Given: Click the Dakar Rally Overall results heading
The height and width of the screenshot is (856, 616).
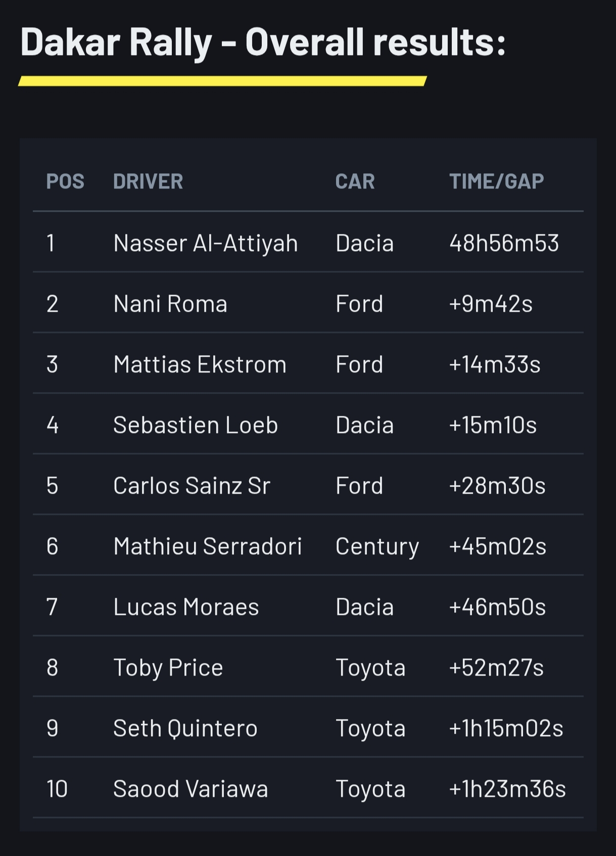Looking at the screenshot, I should point(263,42).
